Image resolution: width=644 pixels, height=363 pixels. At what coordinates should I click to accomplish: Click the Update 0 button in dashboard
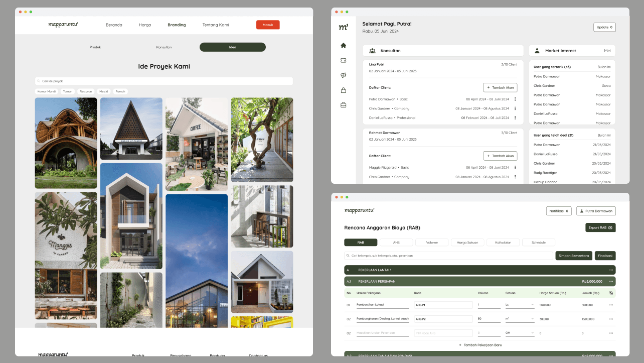pos(604,27)
